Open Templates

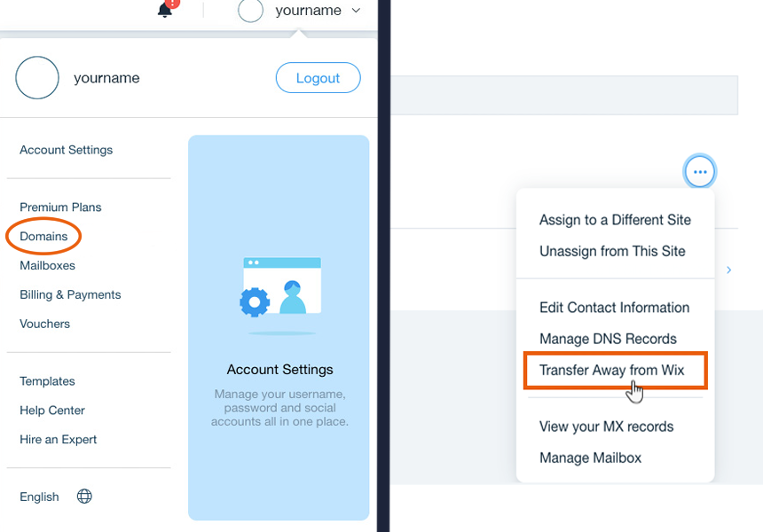pyautogui.click(x=47, y=381)
